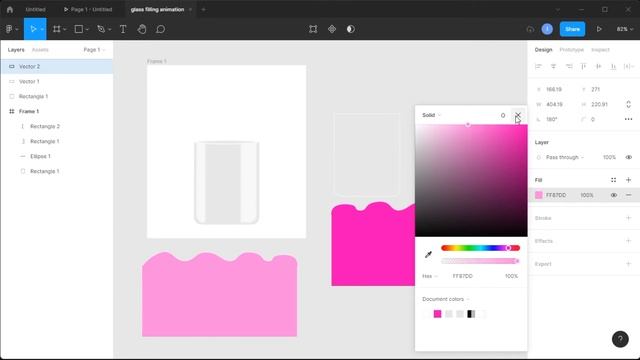Add a stroke with plus icon
The width and height of the screenshot is (640, 360).
[x=628, y=218]
